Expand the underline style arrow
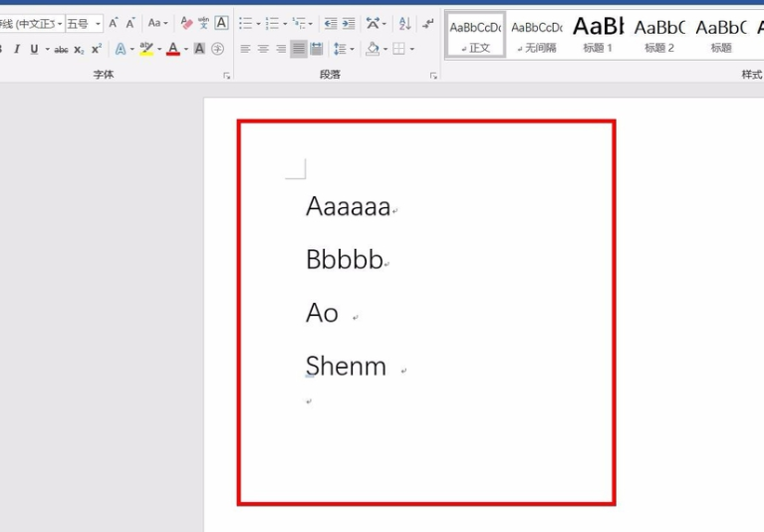The image size is (764, 532). point(47,49)
